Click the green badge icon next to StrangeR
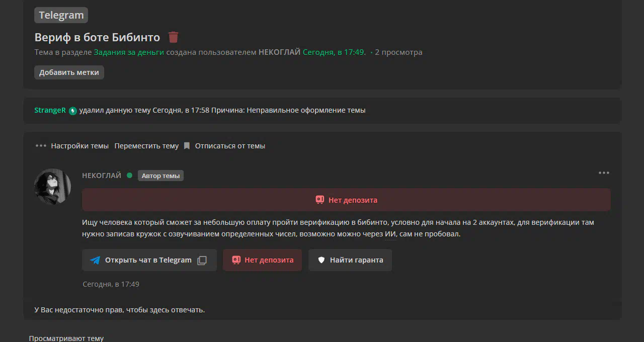The image size is (644, 342). (x=73, y=111)
